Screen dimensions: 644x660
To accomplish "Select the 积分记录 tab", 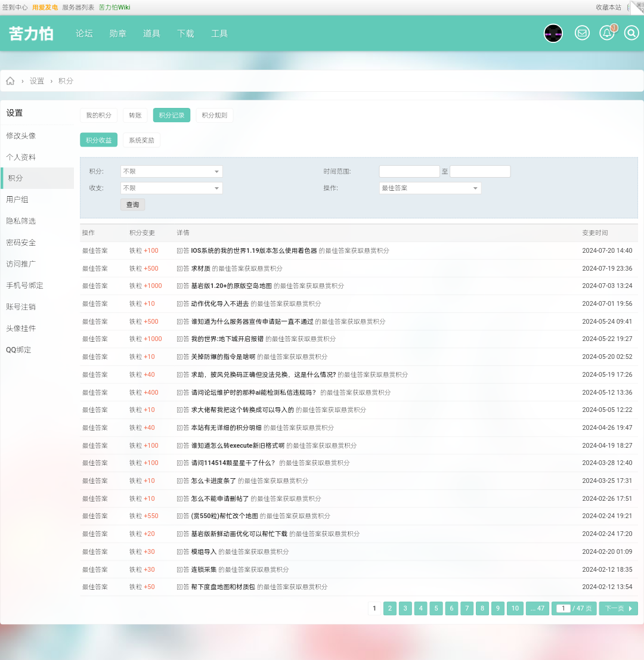I will tap(172, 115).
